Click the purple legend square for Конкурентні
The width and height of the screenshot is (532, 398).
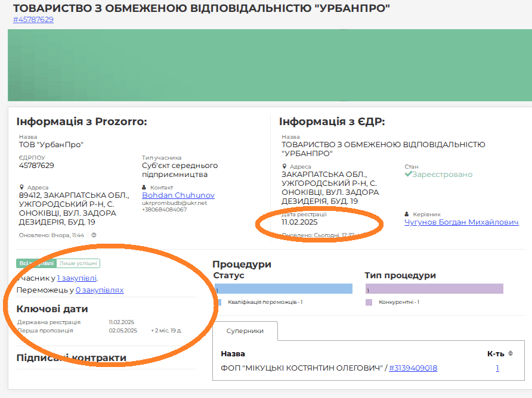pos(369,302)
